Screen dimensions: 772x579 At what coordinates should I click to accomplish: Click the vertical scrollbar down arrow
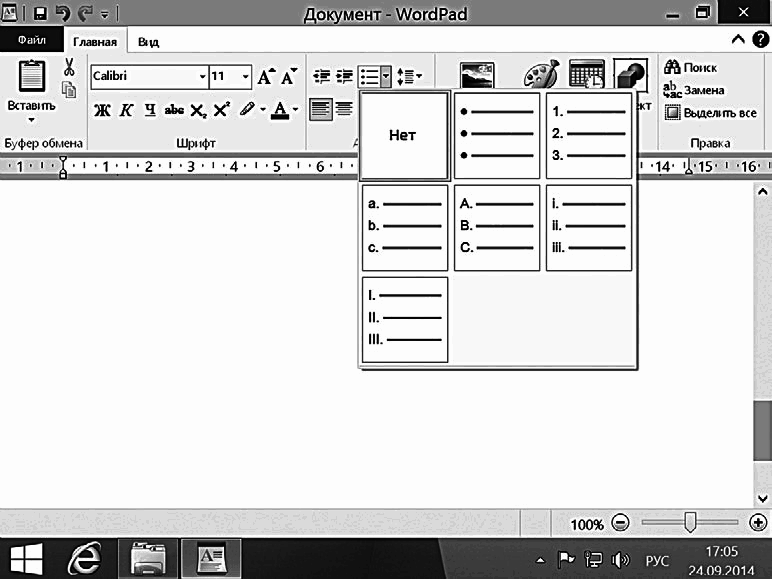[762, 498]
